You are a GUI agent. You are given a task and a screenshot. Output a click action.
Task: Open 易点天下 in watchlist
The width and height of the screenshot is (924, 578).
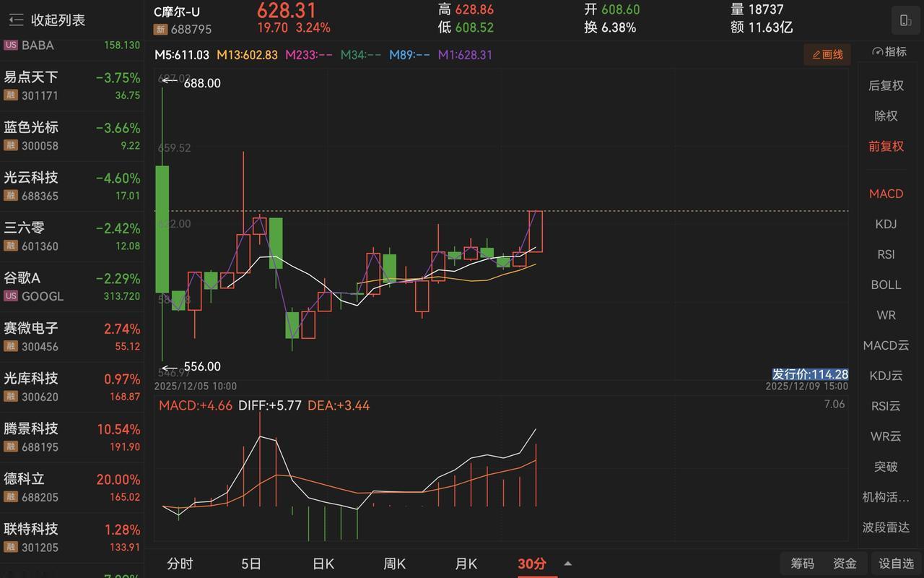pos(72,86)
